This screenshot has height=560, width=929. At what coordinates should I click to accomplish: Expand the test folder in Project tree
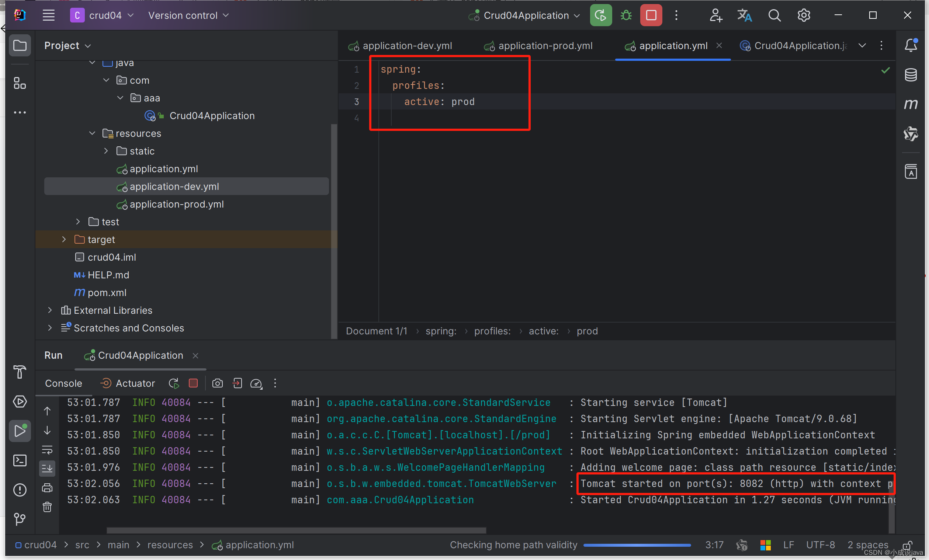click(x=78, y=222)
